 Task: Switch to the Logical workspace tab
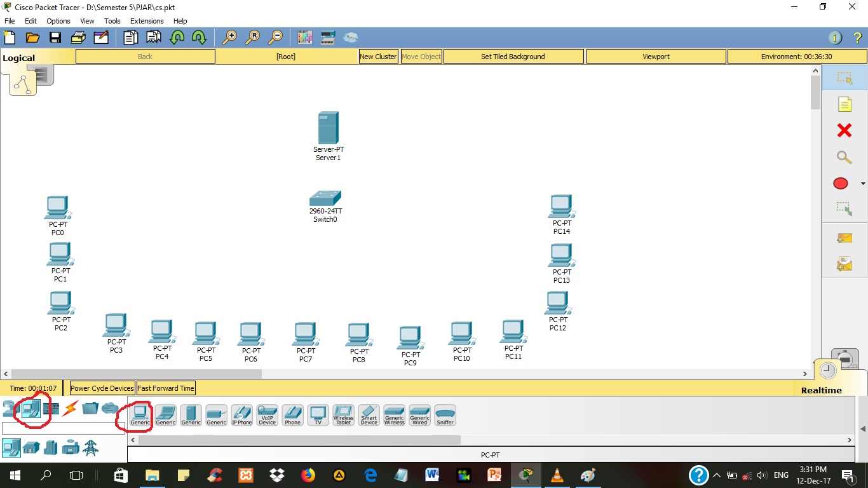(x=19, y=57)
